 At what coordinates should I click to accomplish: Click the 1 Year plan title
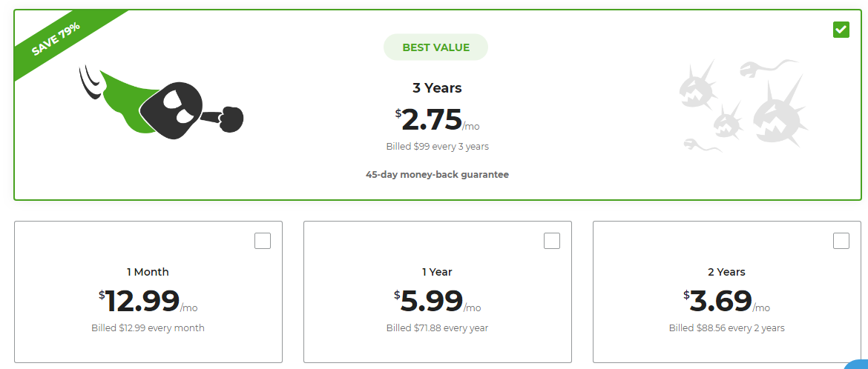coord(437,272)
